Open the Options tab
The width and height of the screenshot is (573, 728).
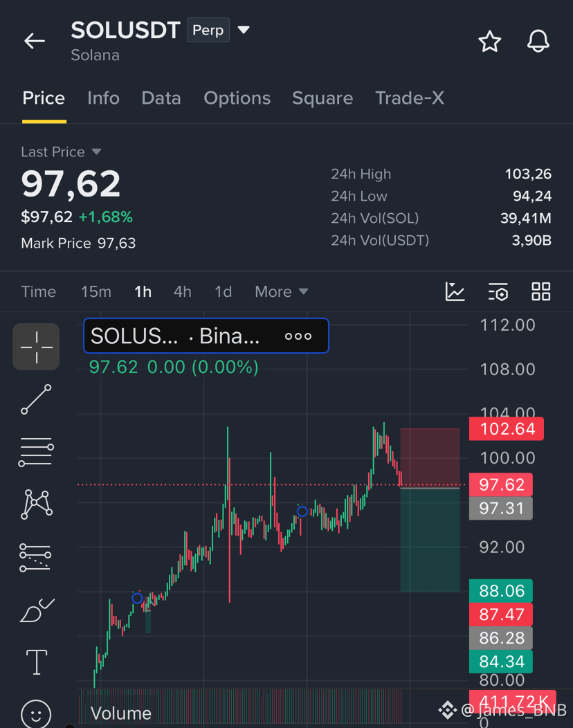point(237,98)
